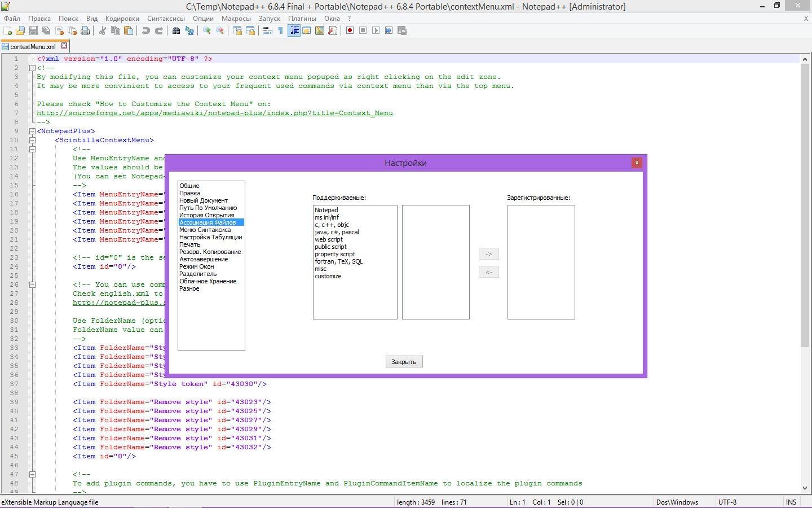812x508 pixels.
Task: Click the Replace toolbar icon
Action: point(189,30)
